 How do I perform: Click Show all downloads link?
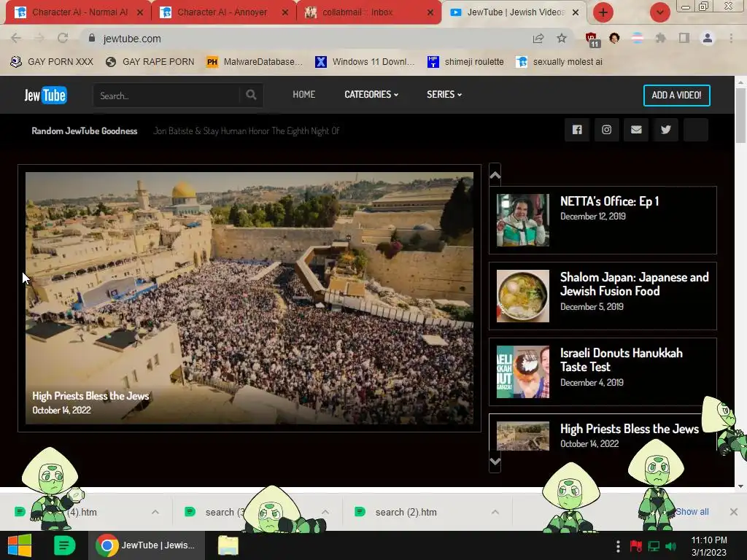pyautogui.click(x=692, y=512)
